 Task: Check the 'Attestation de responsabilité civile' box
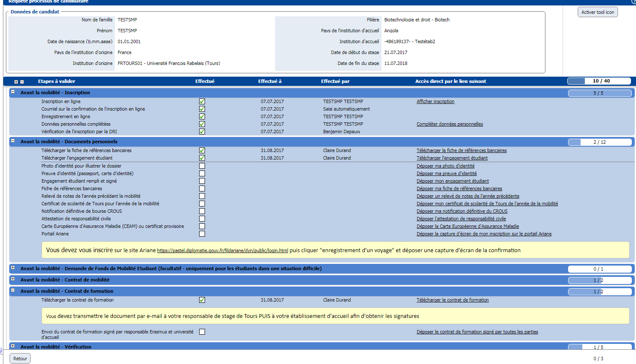(202, 219)
